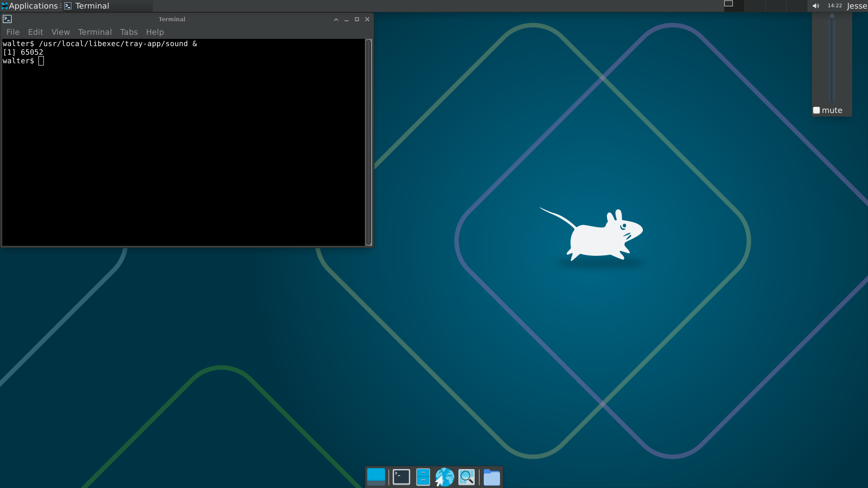
Task: Close the Terminal window
Action: 367,19
